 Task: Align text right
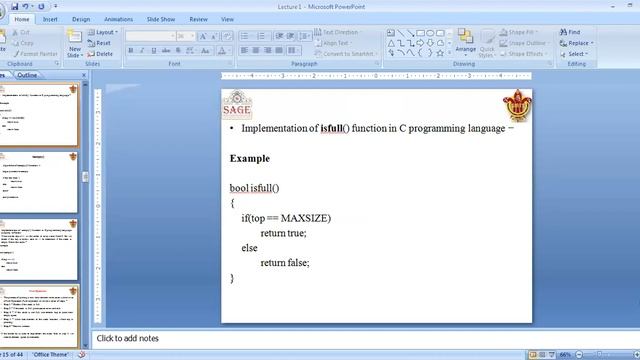tap(267, 51)
